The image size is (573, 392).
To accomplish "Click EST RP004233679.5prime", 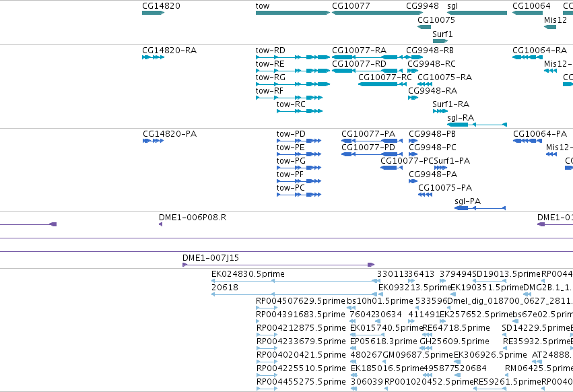I will (x=267, y=348).
